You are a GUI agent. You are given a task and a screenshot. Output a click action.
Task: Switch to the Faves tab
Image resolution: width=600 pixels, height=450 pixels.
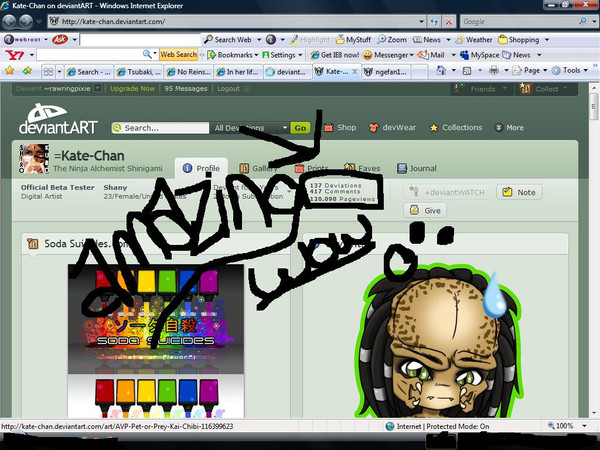(x=362, y=168)
